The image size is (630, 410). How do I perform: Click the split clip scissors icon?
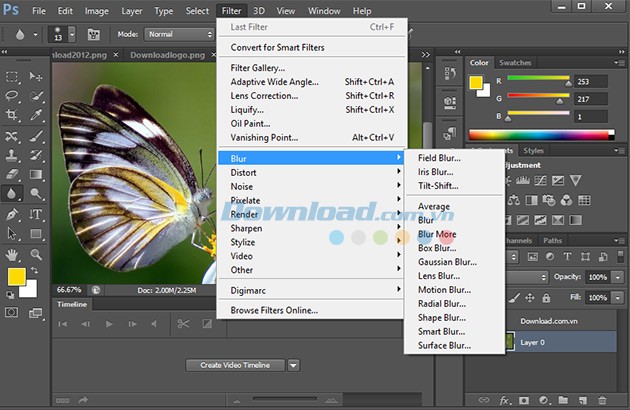(183, 323)
